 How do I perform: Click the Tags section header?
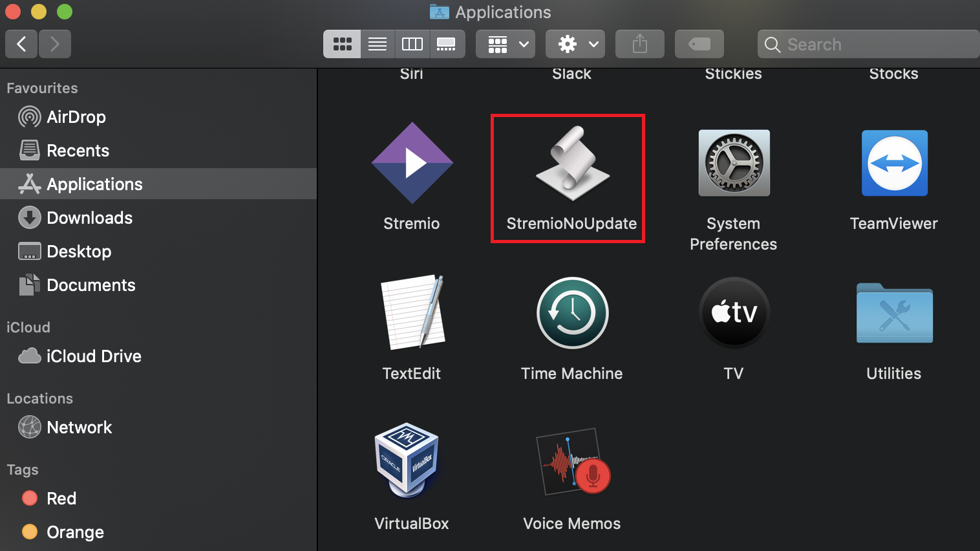[23, 470]
